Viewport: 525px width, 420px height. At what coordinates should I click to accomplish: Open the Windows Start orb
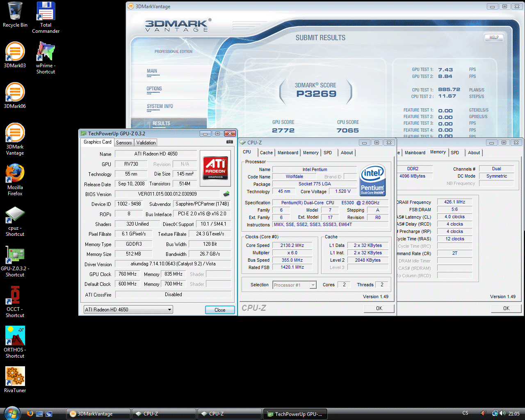11,413
